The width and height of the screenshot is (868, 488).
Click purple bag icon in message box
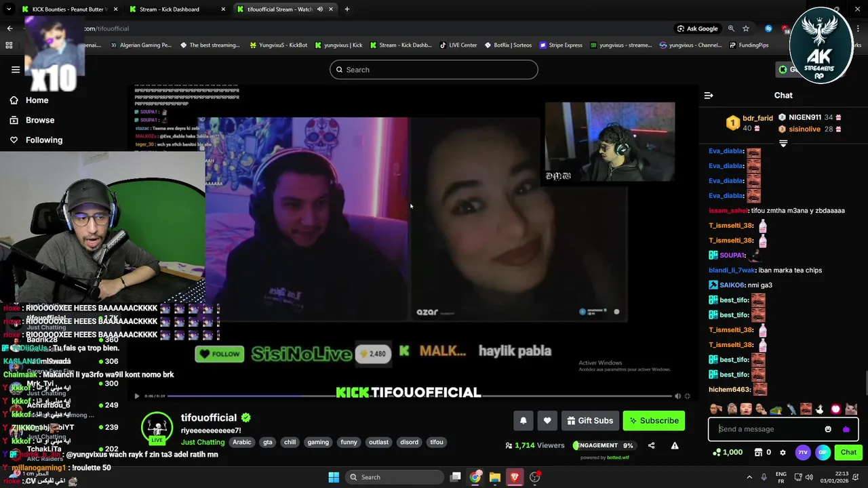point(846,429)
